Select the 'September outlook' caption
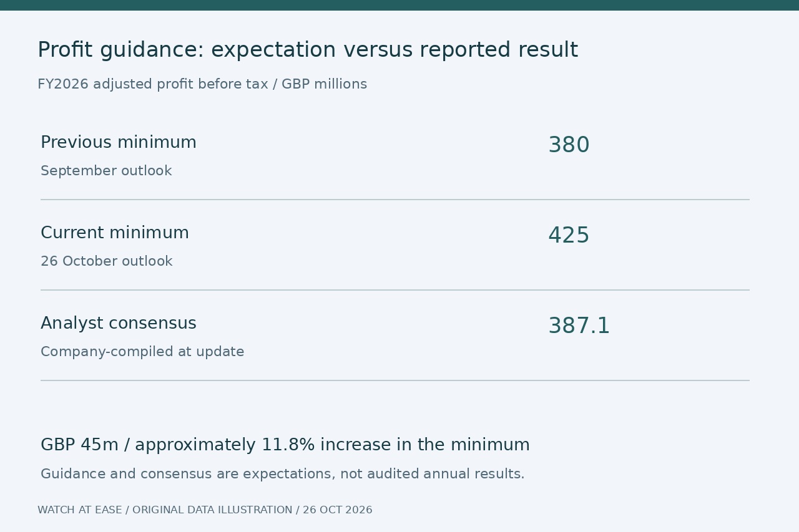The height and width of the screenshot is (532, 799). click(106, 171)
